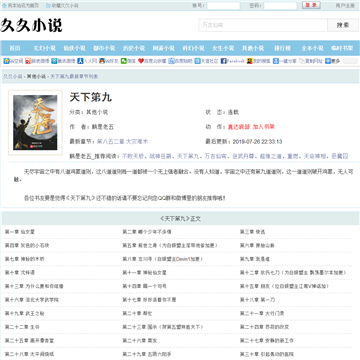Open recommended novel 万古仙穹
Image resolution: width=360 pixels, height=360 pixels.
(x=215, y=156)
